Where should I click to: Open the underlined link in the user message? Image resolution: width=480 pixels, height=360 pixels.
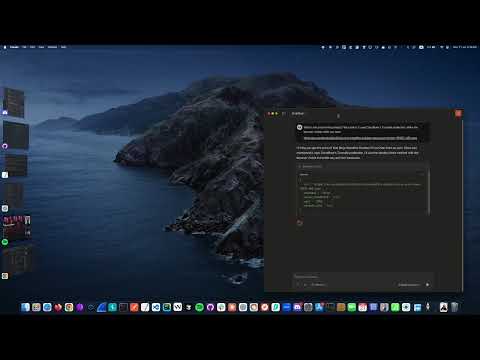pos(360,138)
